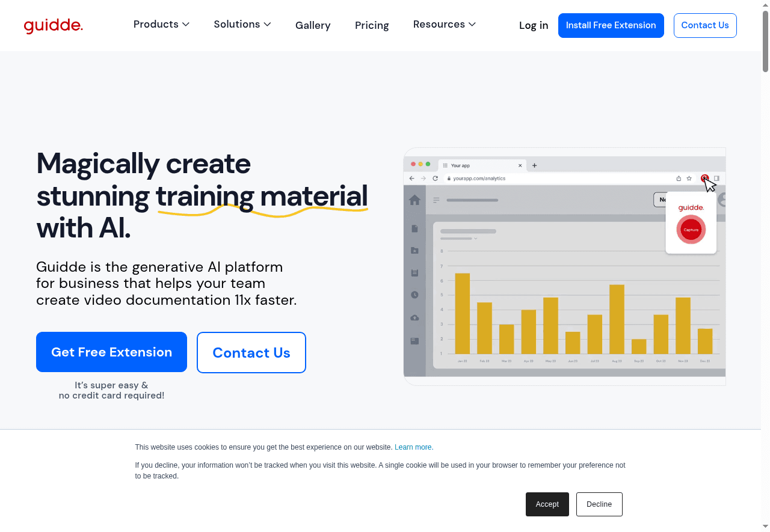Click the share icon in the demo address bar
Viewport: 770px width, 532px height.
pos(679,179)
